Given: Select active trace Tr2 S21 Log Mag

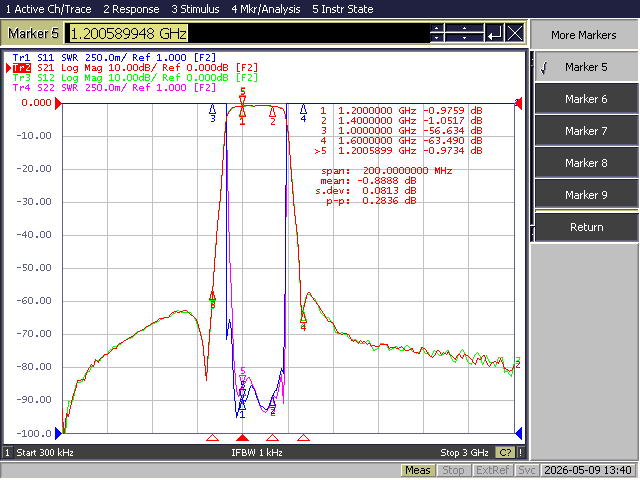Looking at the screenshot, I should (135, 67).
